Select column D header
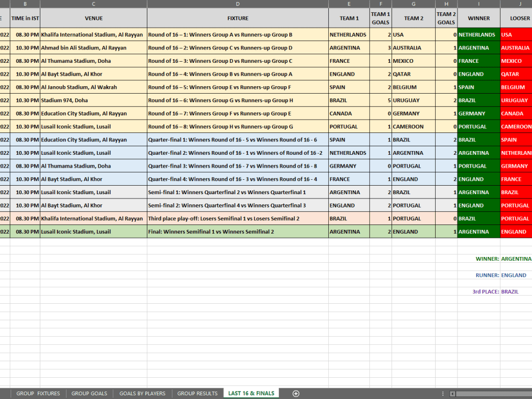This screenshot has width=532, height=399. [x=237, y=4]
